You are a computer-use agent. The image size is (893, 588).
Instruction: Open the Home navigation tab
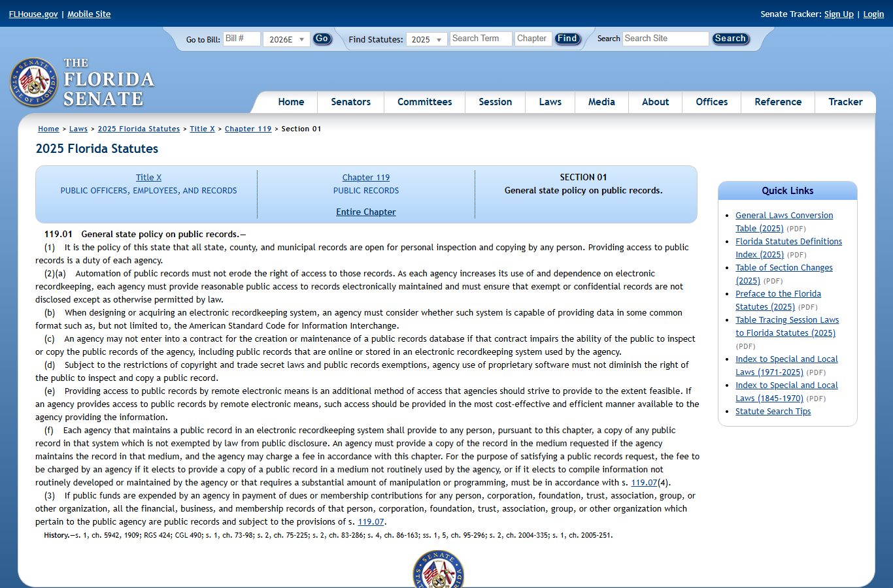coord(291,102)
